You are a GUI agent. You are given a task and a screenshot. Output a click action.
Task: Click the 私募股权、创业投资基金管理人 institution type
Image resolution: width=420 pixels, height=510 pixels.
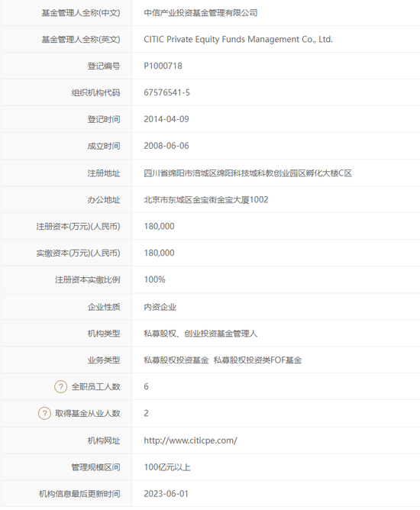tap(200, 334)
